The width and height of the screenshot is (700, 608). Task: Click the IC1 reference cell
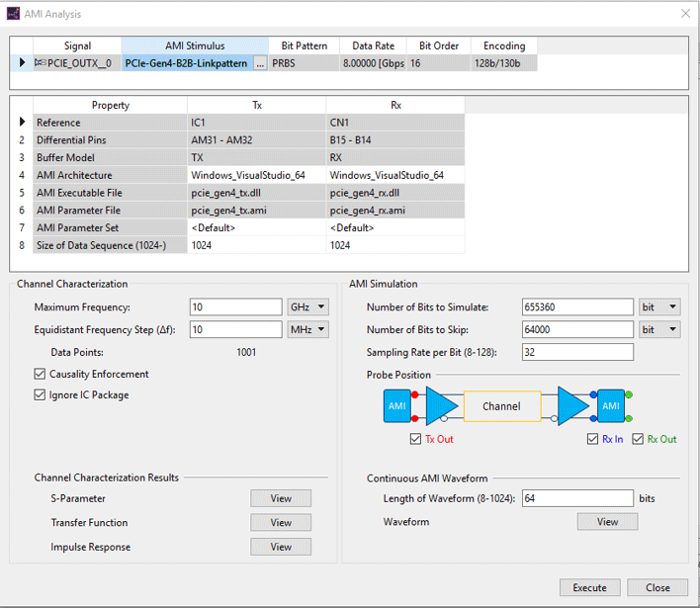(x=257, y=123)
